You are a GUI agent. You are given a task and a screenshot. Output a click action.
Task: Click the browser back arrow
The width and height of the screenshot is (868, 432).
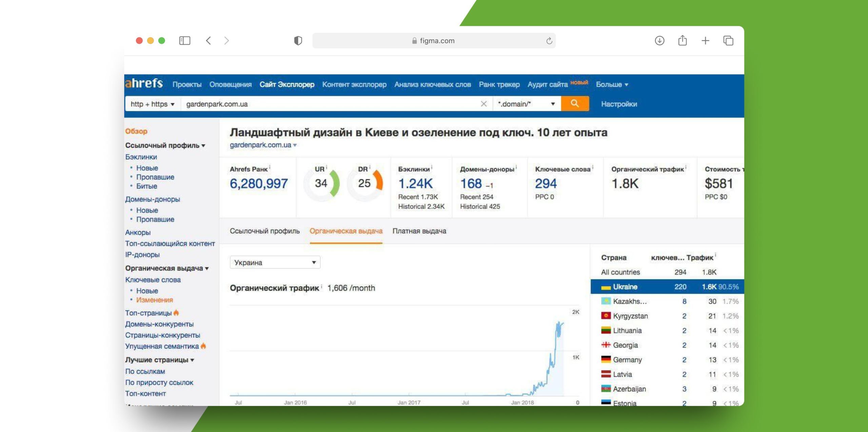(209, 41)
